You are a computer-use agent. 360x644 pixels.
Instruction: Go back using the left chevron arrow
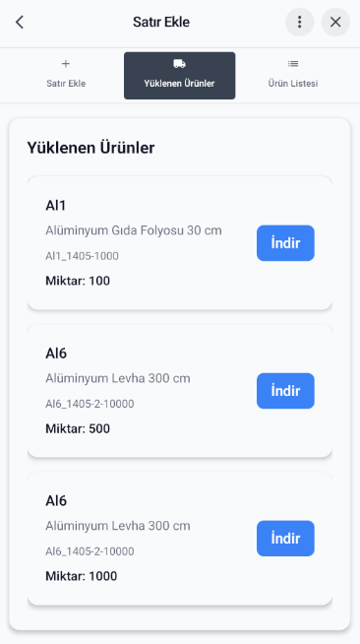(x=20, y=23)
